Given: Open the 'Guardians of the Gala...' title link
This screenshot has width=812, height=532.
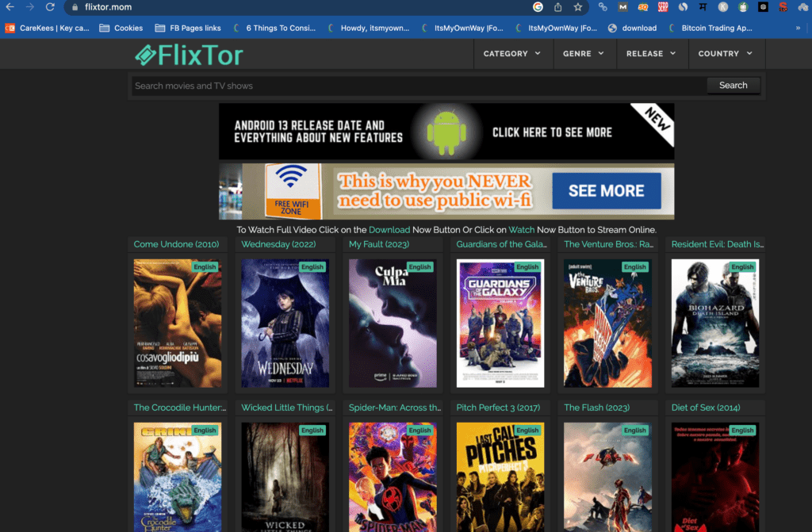Looking at the screenshot, I should tap(501, 244).
